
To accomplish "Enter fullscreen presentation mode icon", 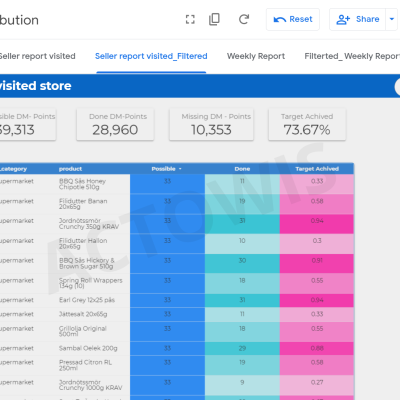I will click(x=190, y=19).
